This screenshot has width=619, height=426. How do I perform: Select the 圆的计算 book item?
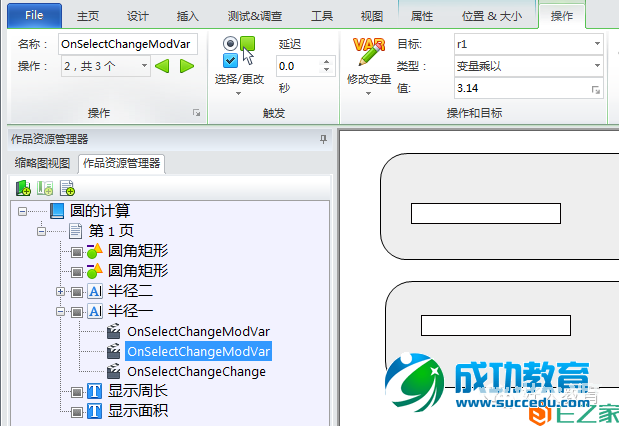tap(100, 210)
